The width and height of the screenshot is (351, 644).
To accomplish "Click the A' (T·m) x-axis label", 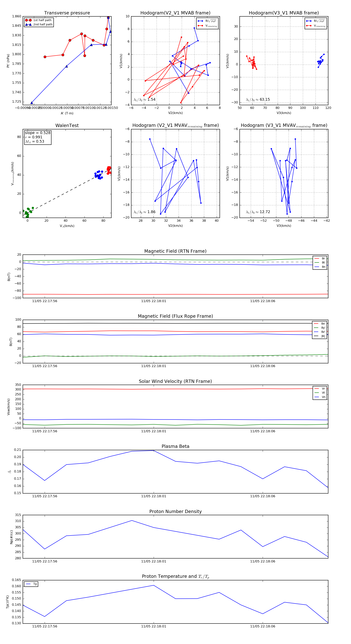I will (67, 113).
